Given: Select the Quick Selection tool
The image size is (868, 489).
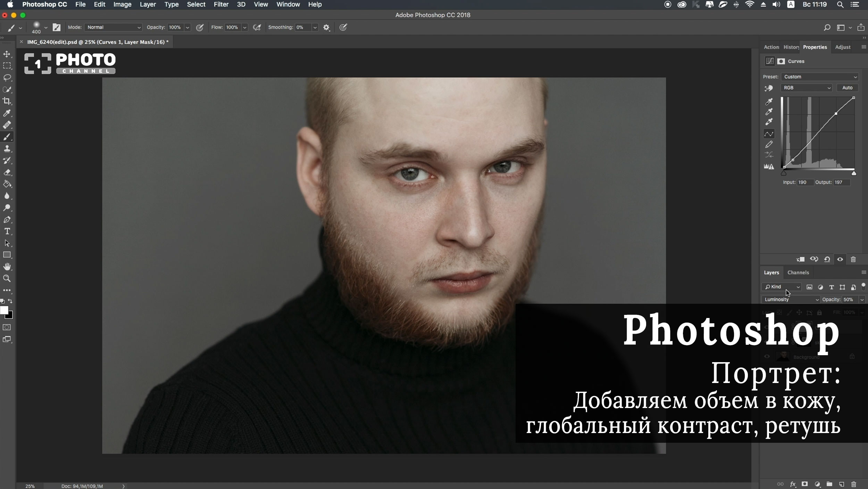Looking at the screenshot, I should (7, 89).
